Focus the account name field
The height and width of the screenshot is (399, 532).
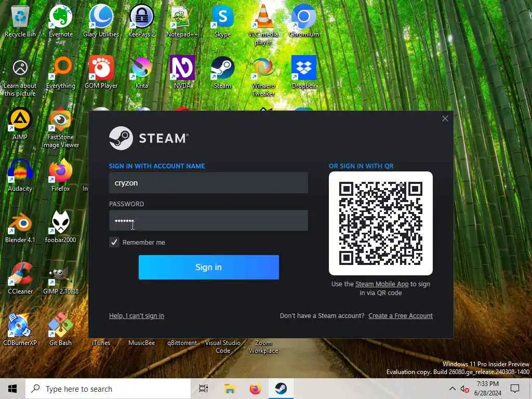click(x=209, y=182)
